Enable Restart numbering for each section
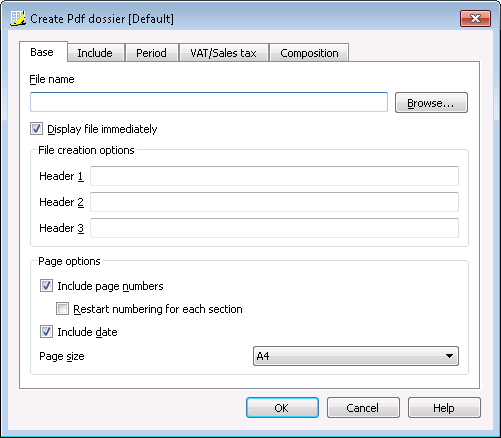The width and height of the screenshot is (501, 438). tap(62, 309)
